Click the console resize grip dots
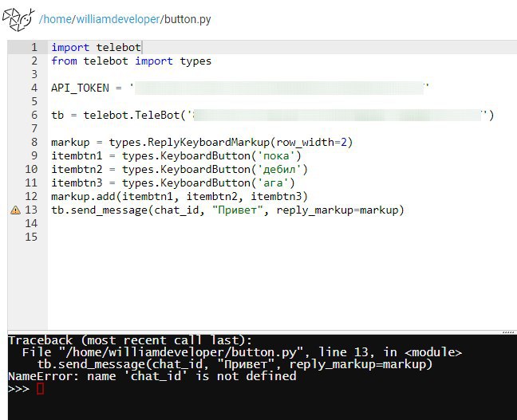Viewport: 517px width, 420px height. [x=508, y=332]
